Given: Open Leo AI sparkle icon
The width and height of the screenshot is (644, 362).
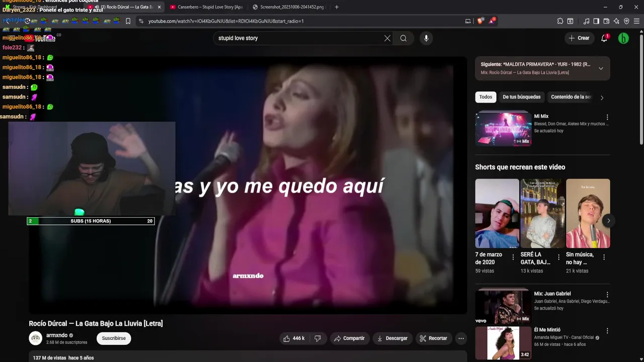Looking at the screenshot, I should coord(616,21).
